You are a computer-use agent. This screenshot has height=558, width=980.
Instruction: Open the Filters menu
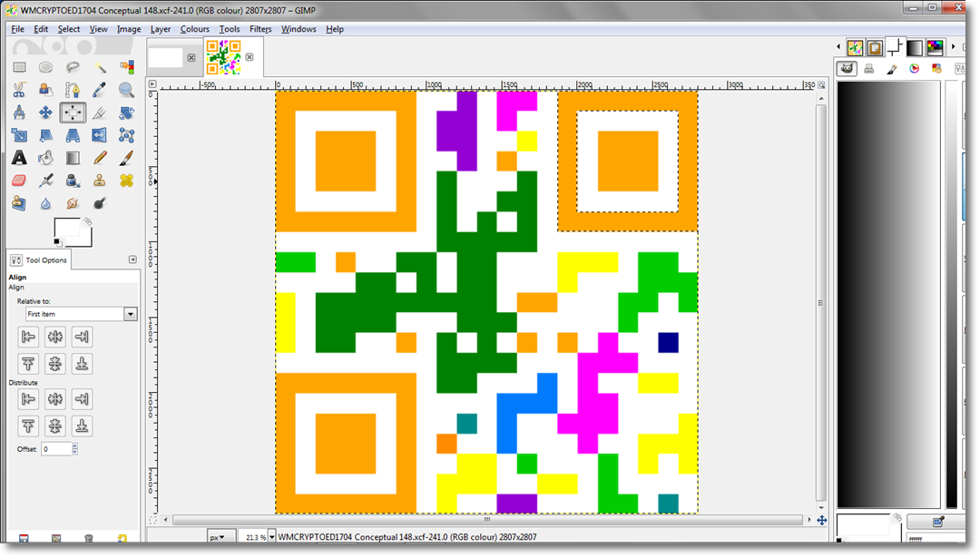(260, 29)
